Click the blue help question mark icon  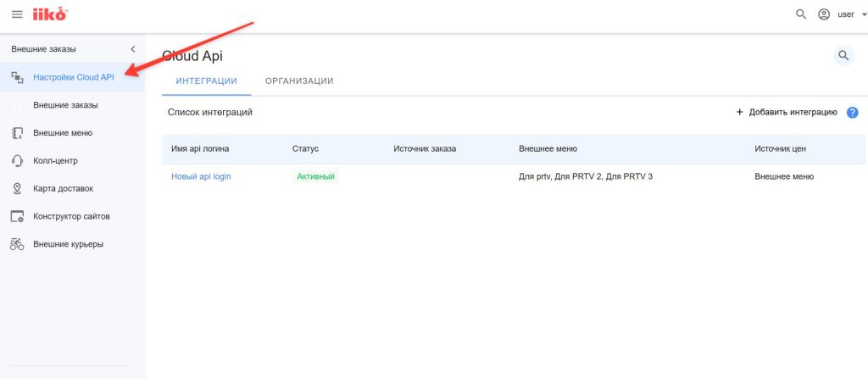(853, 112)
